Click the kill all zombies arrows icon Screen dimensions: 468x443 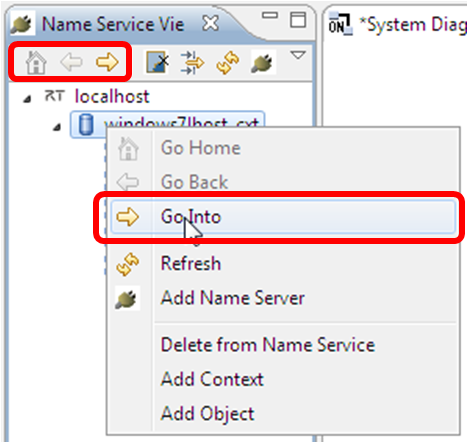tap(192, 62)
